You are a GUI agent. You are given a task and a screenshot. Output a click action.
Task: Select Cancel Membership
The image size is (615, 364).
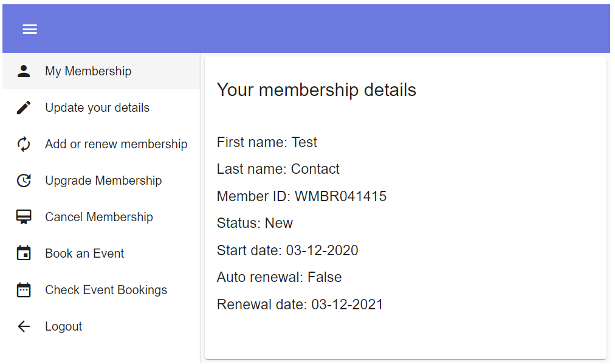click(98, 217)
